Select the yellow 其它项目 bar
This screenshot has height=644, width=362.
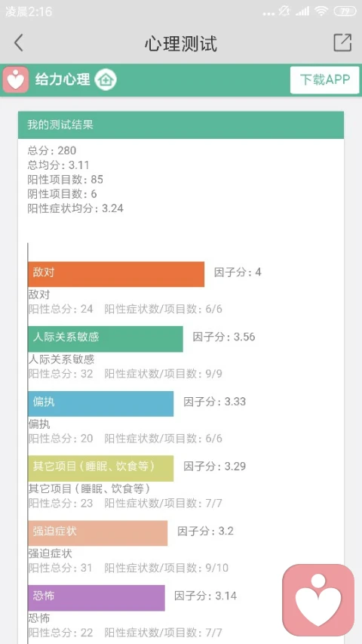point(100,468)
